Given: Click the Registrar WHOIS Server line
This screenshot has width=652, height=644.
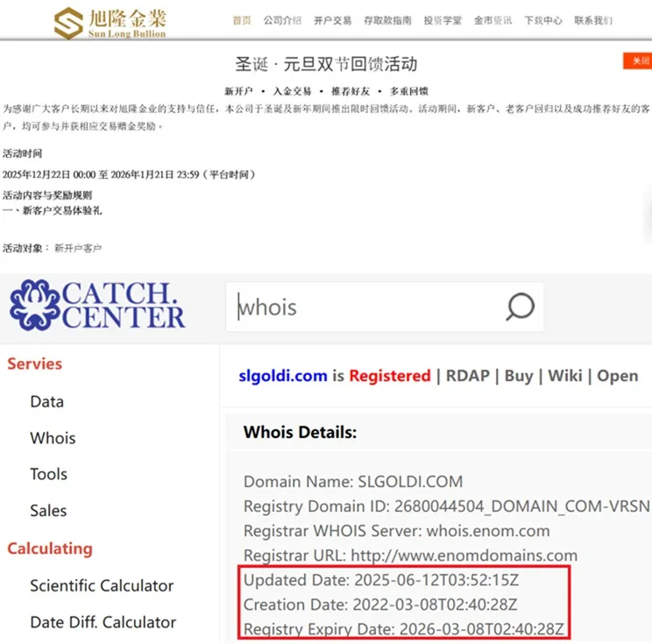Looking at the screenshot, I should (397, 531).
